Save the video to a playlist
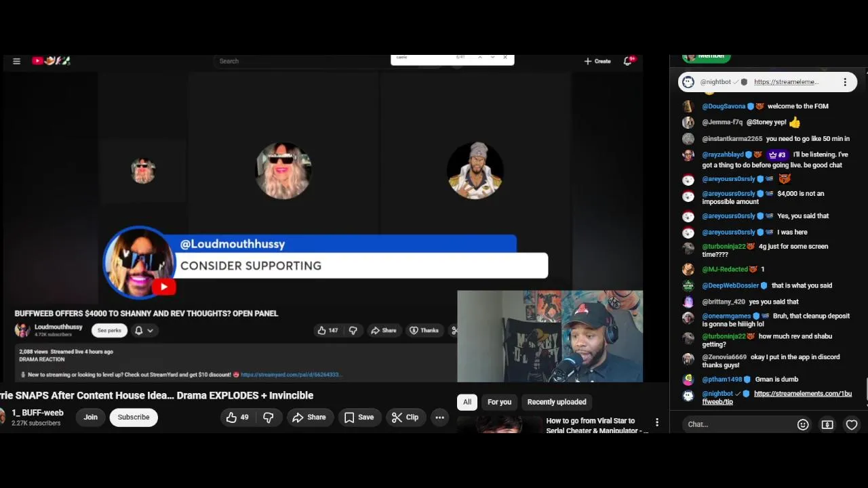This screenshot has width=868, height=488. click(359, 418)
